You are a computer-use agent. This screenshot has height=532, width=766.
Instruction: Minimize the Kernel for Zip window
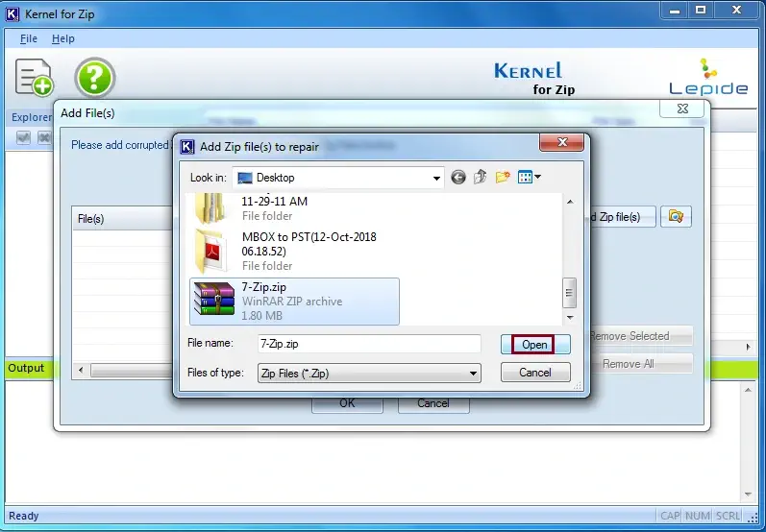click(x=675, y=11)
